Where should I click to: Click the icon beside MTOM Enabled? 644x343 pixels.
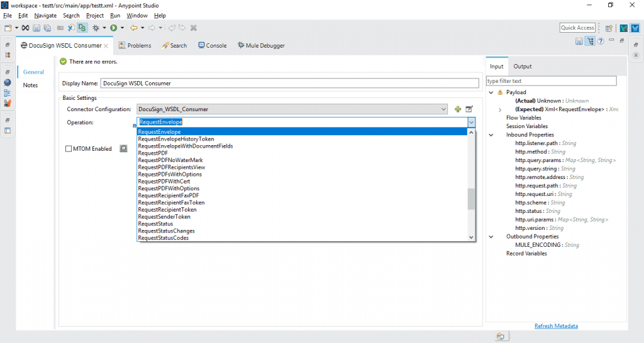coord(123,148)
